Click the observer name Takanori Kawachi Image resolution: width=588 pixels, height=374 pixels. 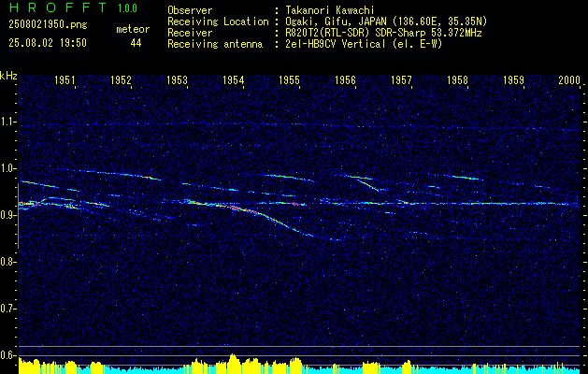(328, 10)
